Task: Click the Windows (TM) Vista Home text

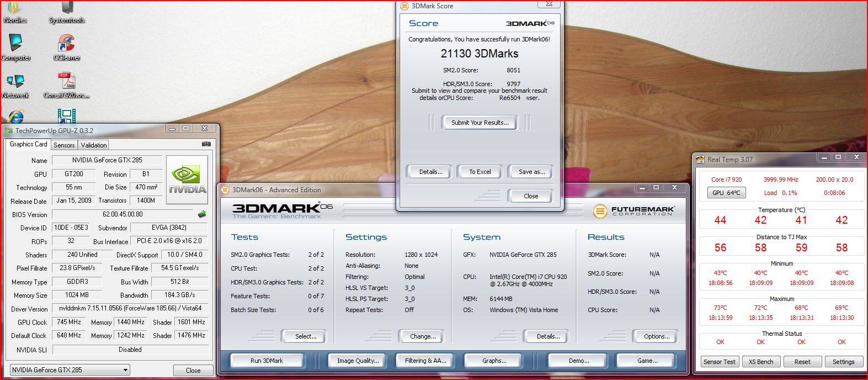Action: click(524, 310)
